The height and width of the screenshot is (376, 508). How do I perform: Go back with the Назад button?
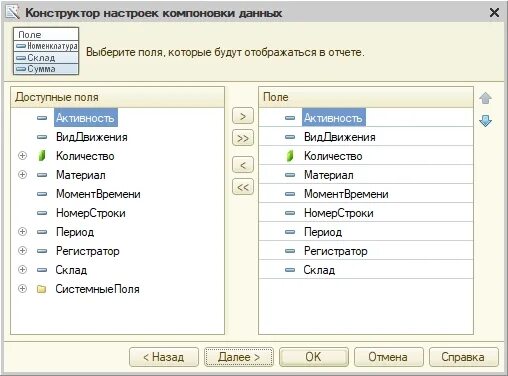tap(164, 357)
